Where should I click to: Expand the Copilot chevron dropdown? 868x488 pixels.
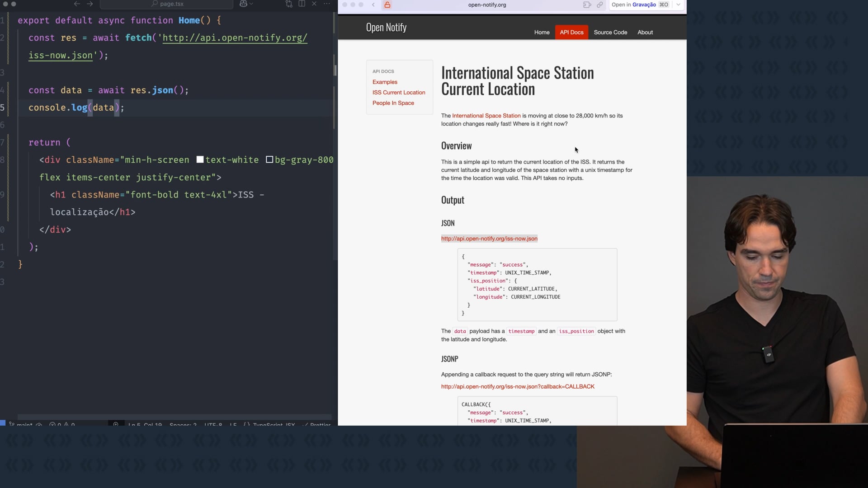(251, 4)
